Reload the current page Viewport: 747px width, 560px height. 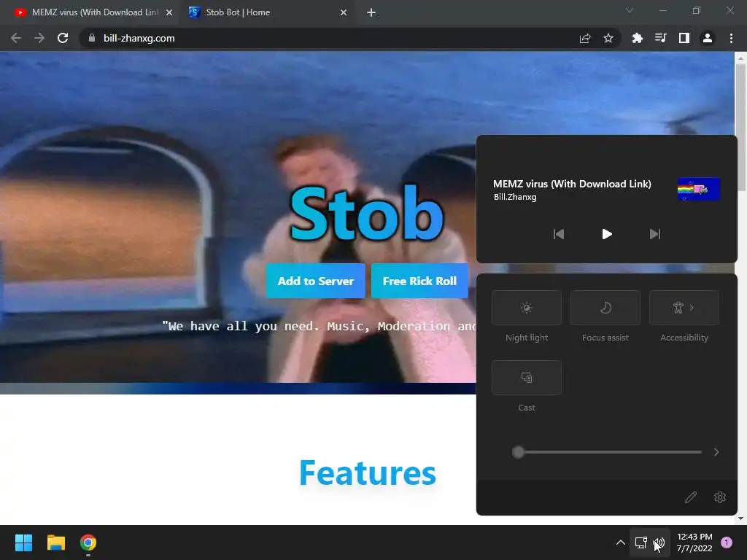63,38
